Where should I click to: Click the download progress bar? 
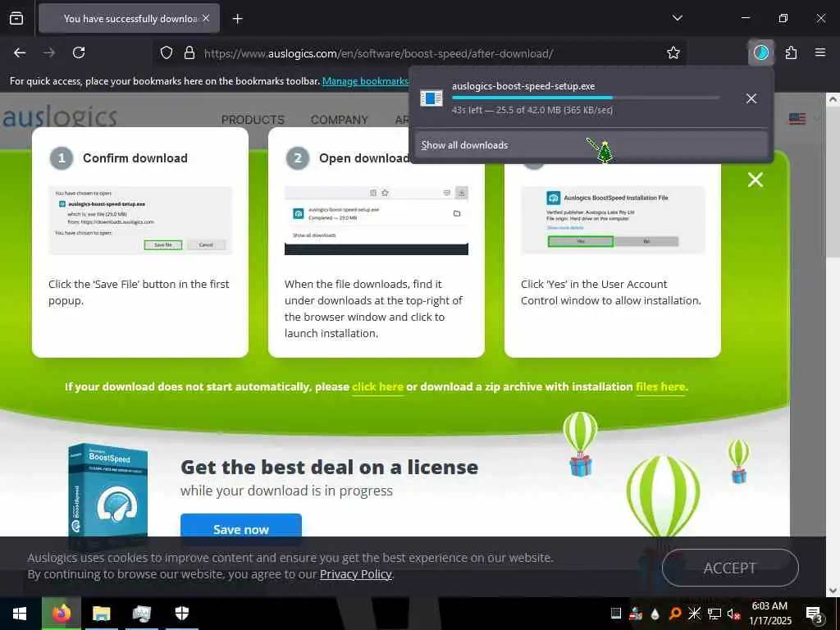tap(586, 98)
